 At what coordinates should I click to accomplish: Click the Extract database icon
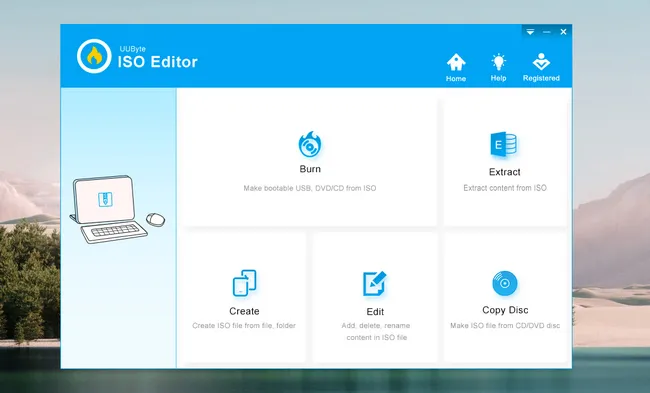pyautogui.click(x=503, y=144)
